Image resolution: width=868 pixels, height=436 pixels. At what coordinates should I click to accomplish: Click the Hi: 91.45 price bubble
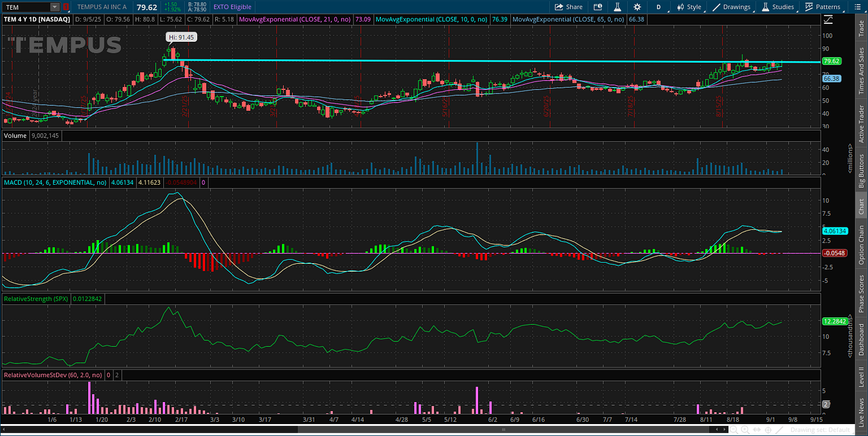[181, 37]
